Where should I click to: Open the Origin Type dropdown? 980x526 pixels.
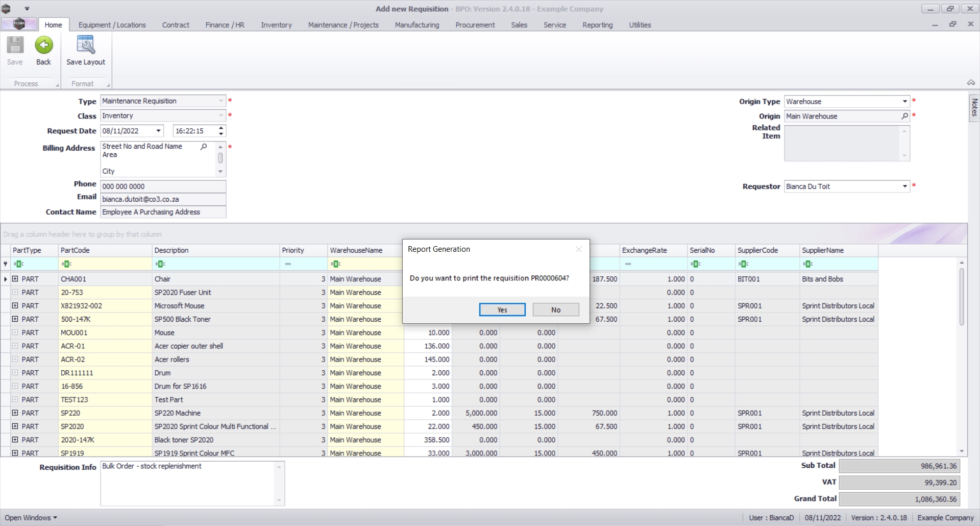coord(904,102)
